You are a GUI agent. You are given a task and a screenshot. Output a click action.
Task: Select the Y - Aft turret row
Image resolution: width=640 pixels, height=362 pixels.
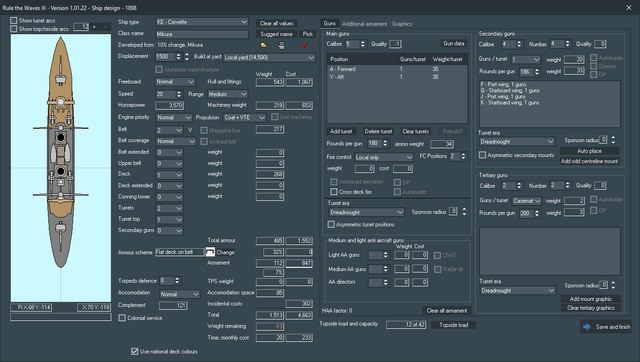(397, 77)
